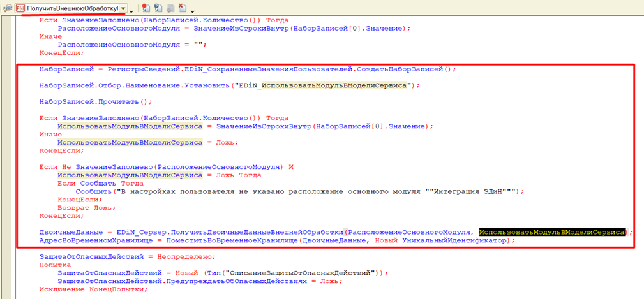Open the procedure list dropdown arrow
The width and height of the screenshot is (644, 299).
coord(123,8)
